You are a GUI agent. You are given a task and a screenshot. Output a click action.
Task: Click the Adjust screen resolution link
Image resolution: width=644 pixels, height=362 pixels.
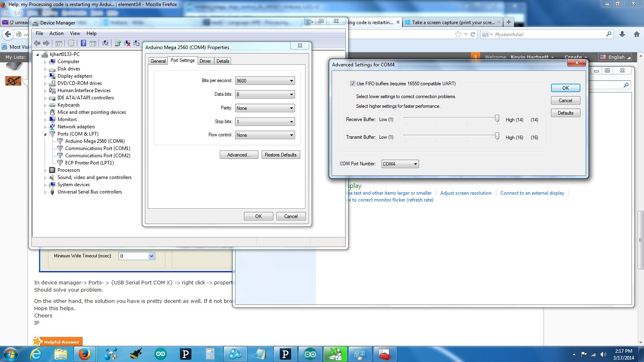(x=466, y=193)
